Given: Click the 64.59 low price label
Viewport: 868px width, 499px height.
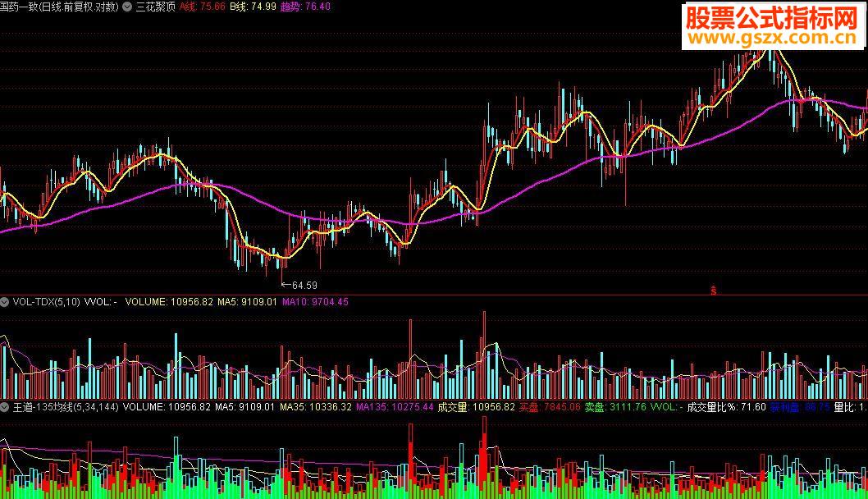Looking at the screenshot, I should pyautogui.click(x=304, y=286).
